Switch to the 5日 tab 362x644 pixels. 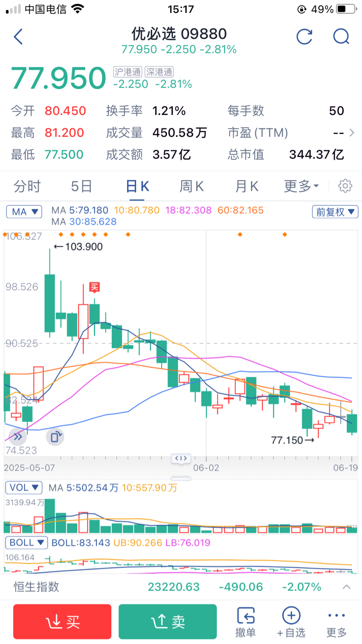click(x=82, y=186)
